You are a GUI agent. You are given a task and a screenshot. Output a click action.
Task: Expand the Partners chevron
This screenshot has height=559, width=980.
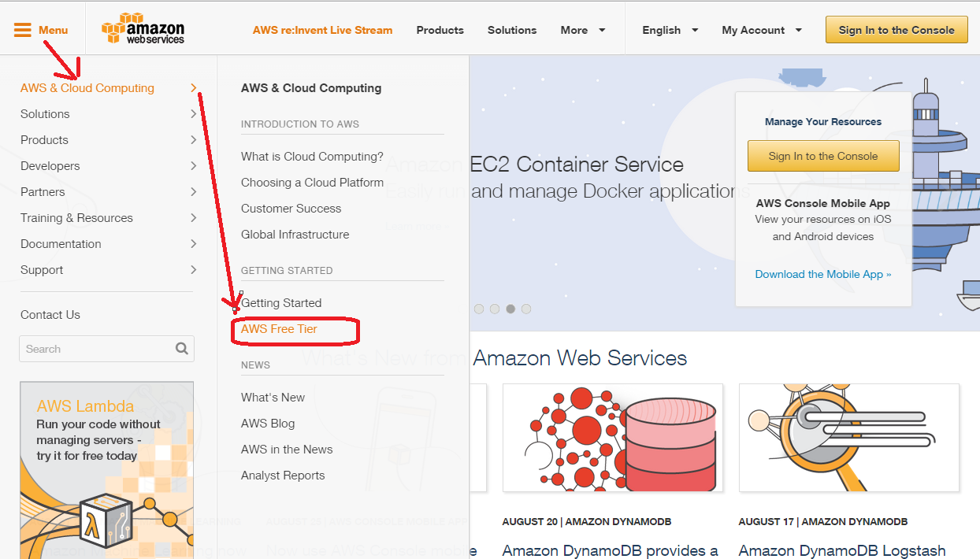tap(194, 192)
